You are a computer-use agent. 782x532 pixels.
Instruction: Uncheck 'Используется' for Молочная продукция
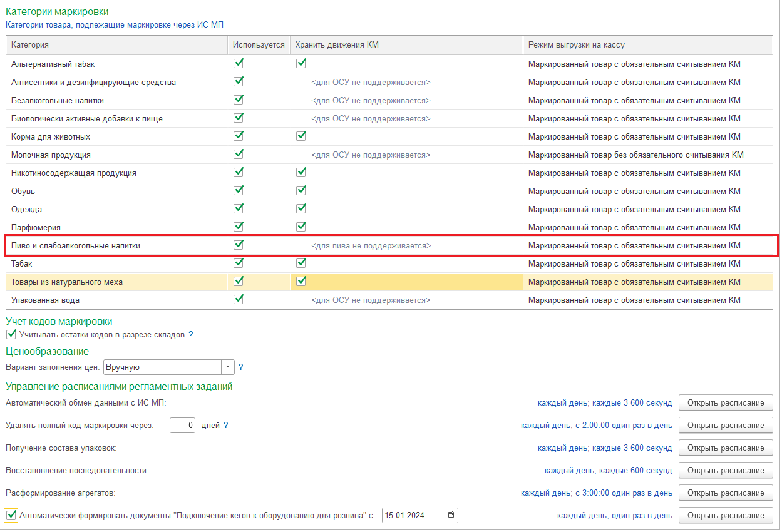[239, 155]
